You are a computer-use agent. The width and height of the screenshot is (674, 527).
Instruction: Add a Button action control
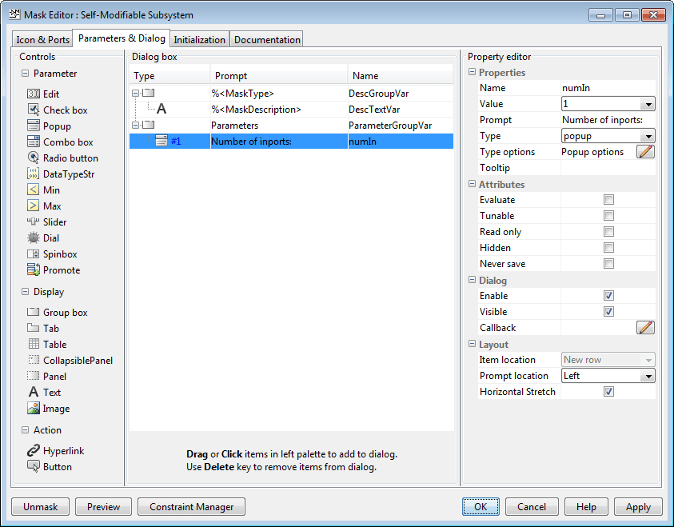pos(49,466)
